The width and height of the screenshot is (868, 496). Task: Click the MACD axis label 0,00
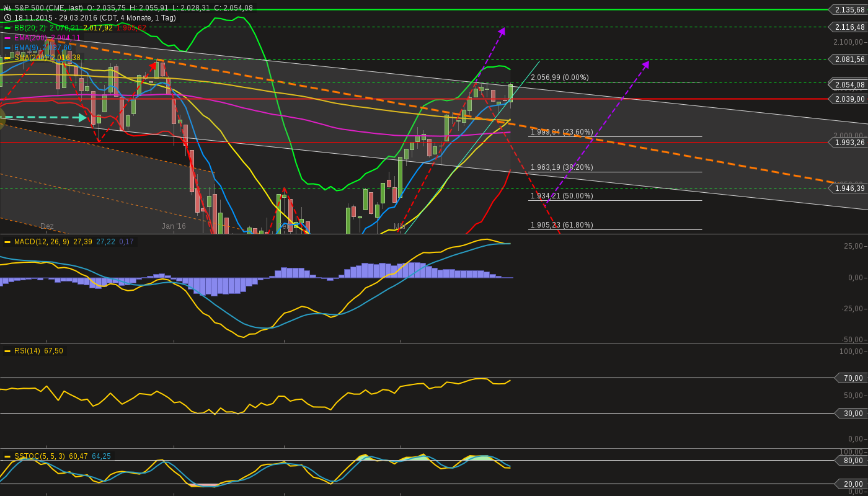[855, 278]
